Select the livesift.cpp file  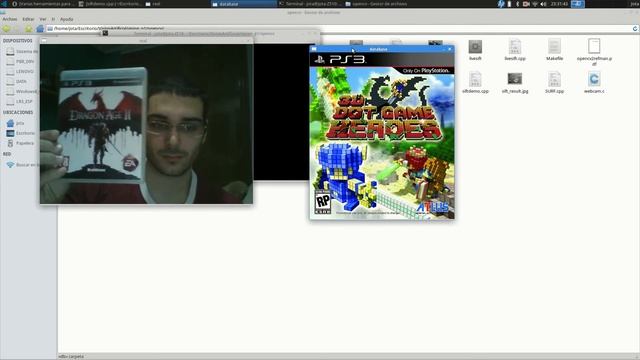click(515, 50)
